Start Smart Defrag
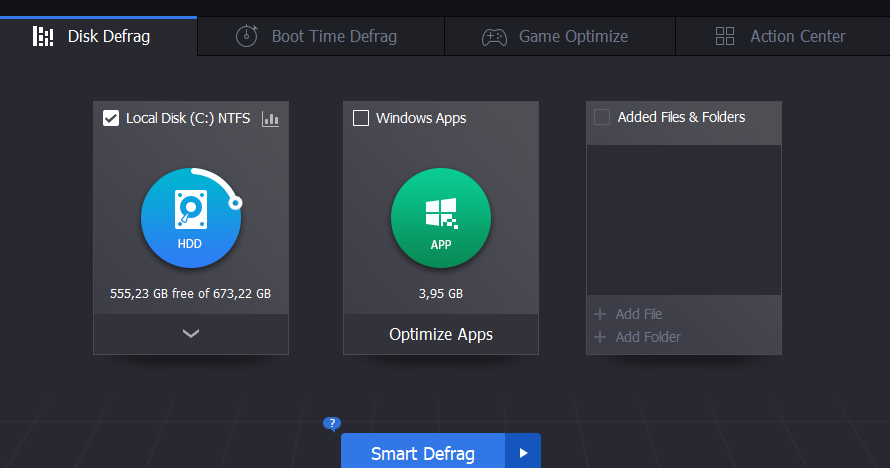Screen dimensions: 890x468 click(x=423, y=453)
